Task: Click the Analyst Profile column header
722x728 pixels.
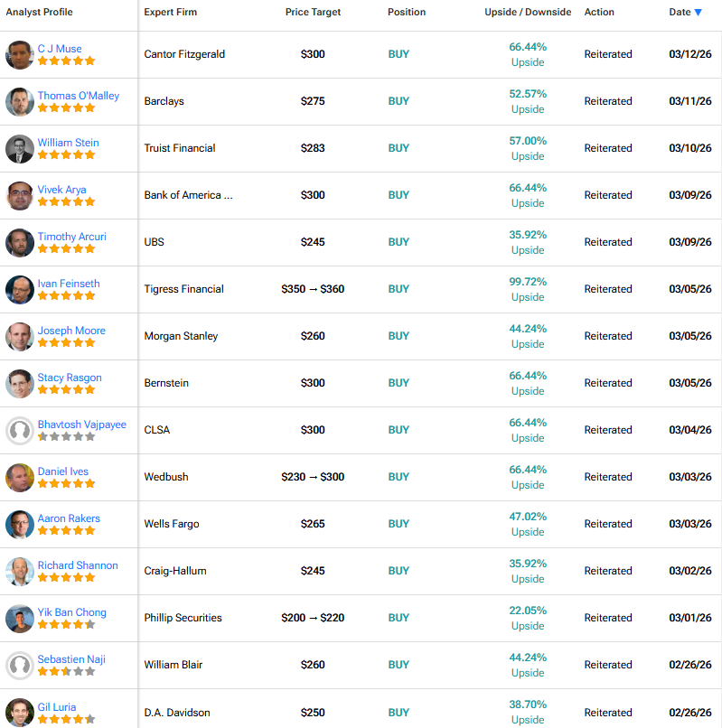Action: (x=40, y=13)
